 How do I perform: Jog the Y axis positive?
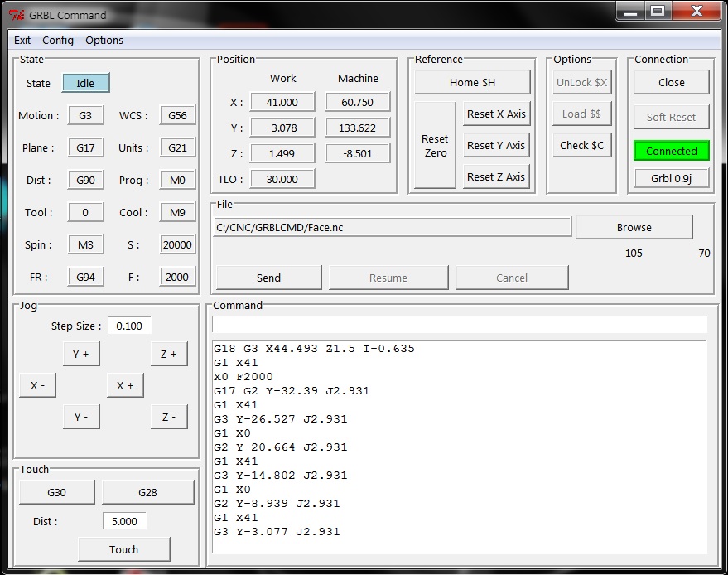81,354
